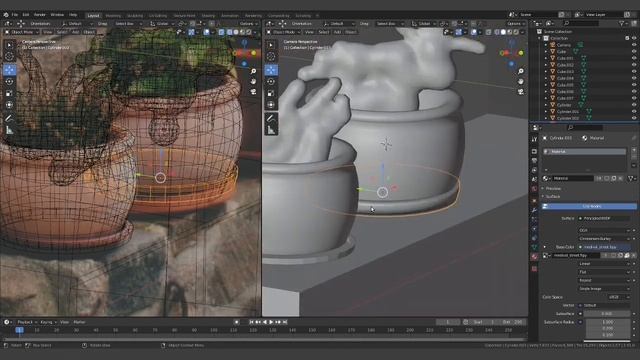Select the Rotate tool in the left viewport

pyautogui.click(x=9, y=82)
